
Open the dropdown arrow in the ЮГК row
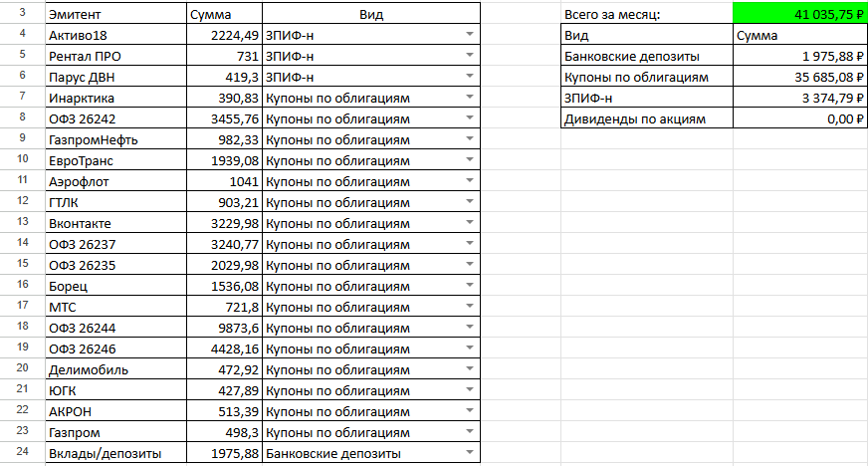click(x=470, y=389)
